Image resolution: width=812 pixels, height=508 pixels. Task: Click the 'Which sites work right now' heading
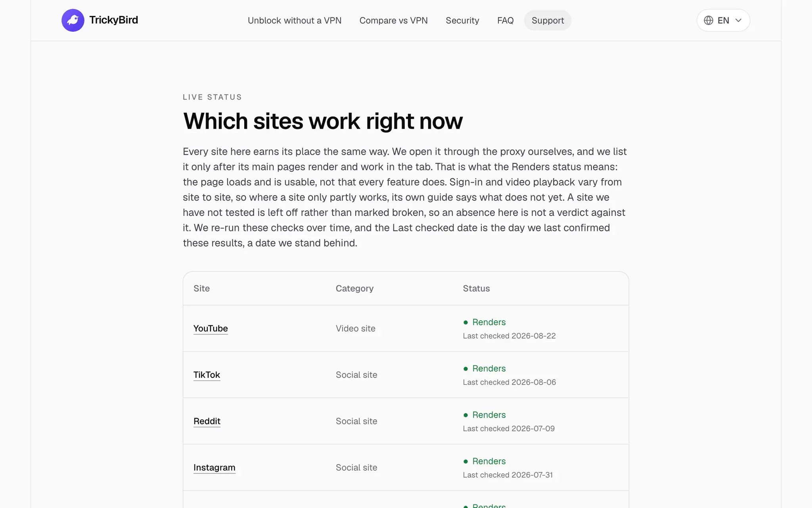[323, 121]
